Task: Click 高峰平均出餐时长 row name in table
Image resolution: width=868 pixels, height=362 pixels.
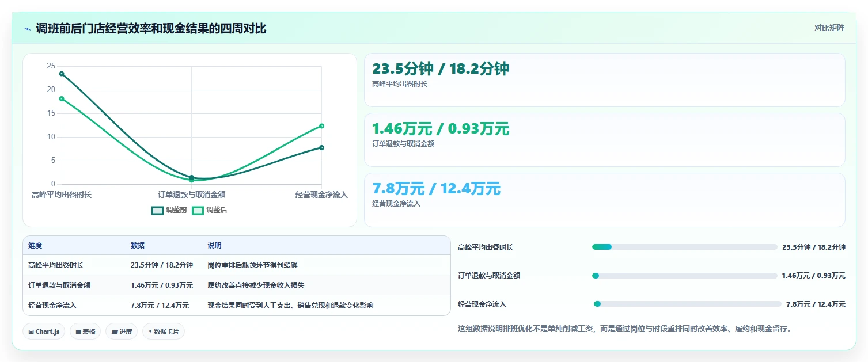Action: (x=56, y=265)
